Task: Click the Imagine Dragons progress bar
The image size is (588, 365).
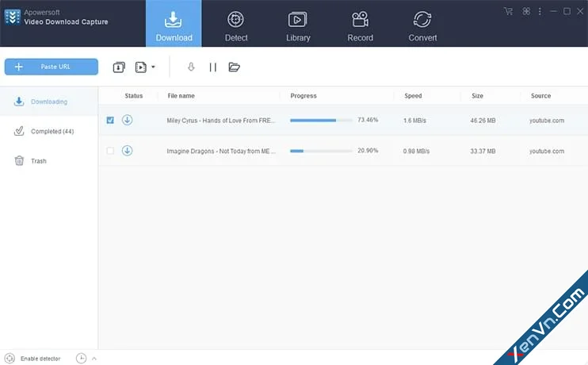Action: 321,151
